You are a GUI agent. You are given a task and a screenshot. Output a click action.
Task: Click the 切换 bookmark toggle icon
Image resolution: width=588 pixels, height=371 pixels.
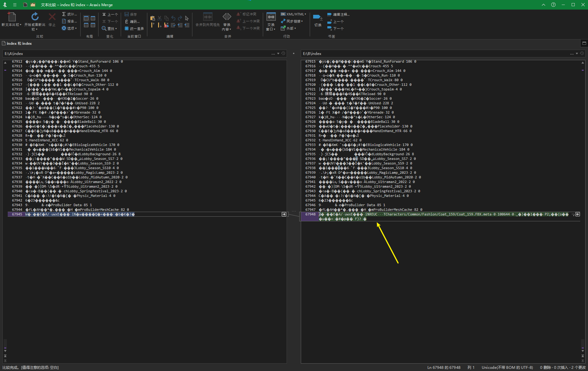[x=317, y=17]
